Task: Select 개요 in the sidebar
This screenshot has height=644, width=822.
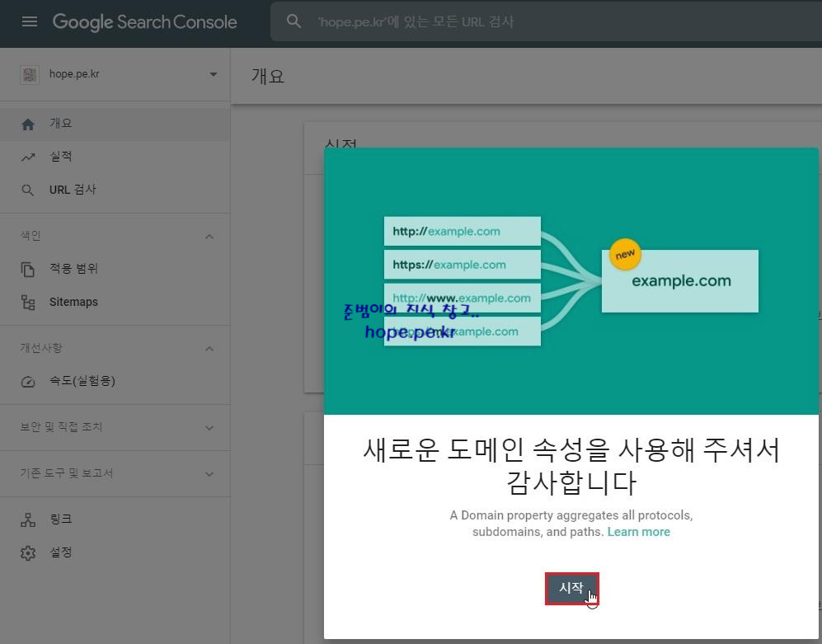Action: point(115,124)
